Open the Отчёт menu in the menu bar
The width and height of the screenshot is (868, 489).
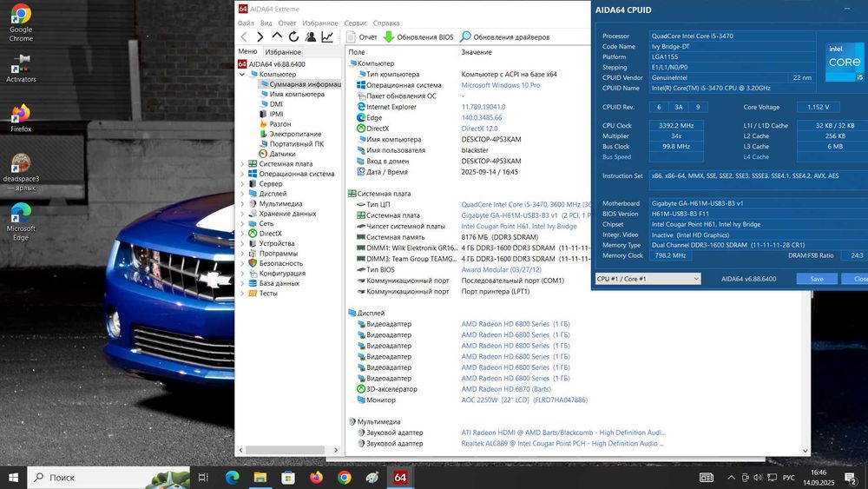click(x=286, y=23)
